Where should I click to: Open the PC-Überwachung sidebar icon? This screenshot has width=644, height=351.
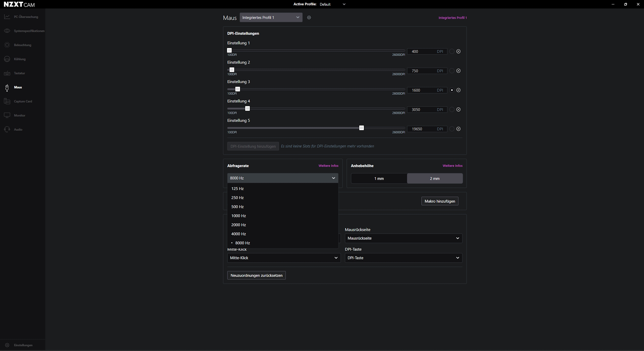(7, 17)
